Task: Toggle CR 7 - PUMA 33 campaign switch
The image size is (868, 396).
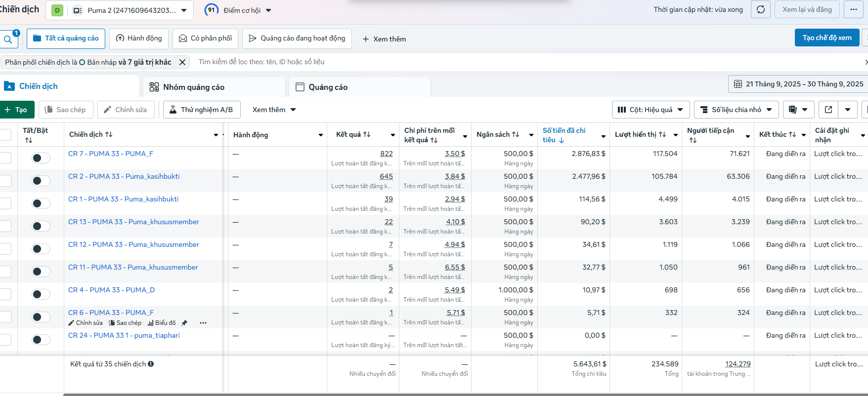Action: [41, 158]
